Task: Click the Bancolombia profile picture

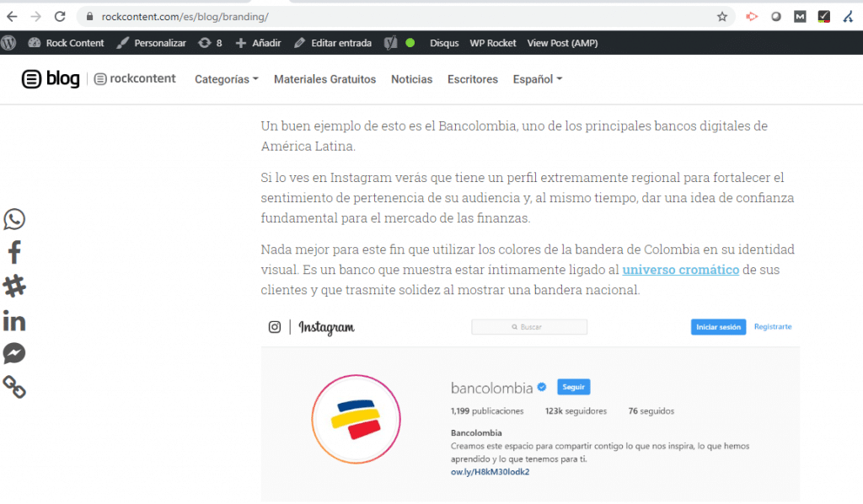Action: tap(356, 419)
